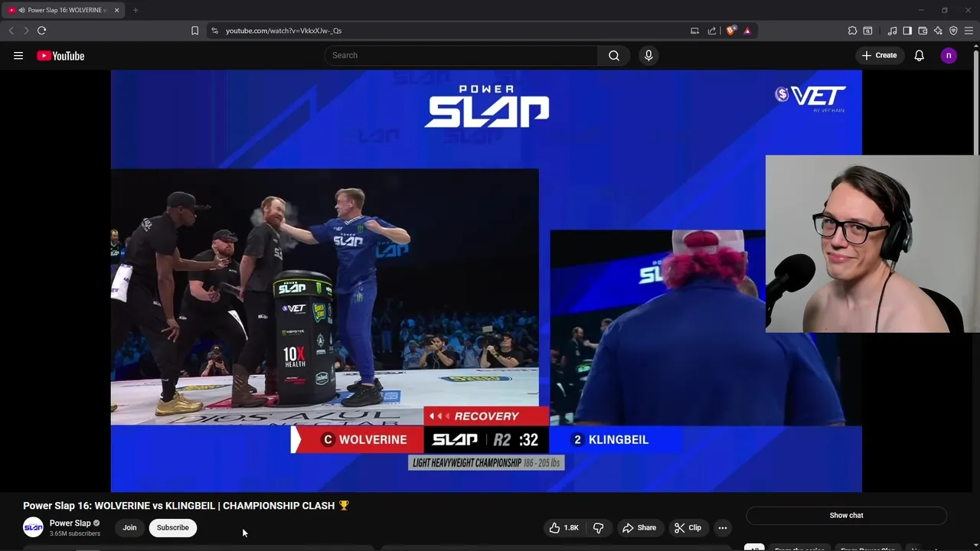Open the music note playlist icon
Image resolution: width=980 pixels, height=551 pixels.
click(x=892, y=31)
